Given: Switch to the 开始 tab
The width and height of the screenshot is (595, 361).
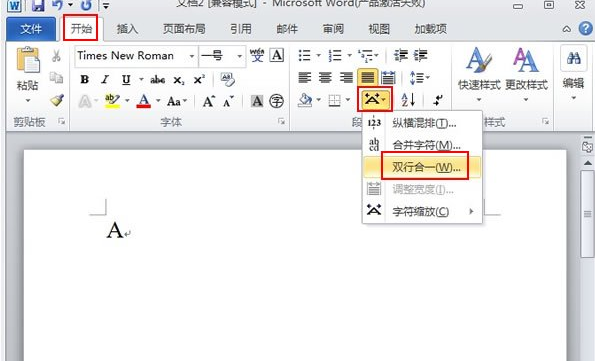Looking at the screenshot, I should pyautogui.click(x=81, y=28).
